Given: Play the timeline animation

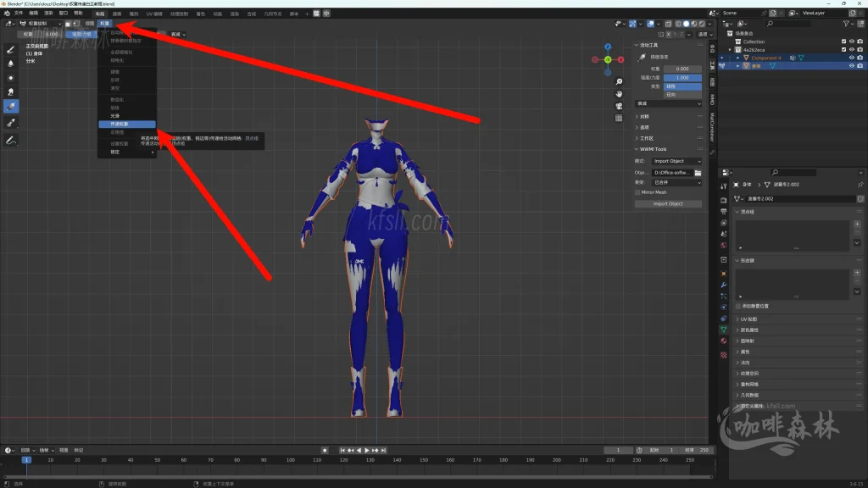Looking at the screenshot, I should click(x=367, y=451).
